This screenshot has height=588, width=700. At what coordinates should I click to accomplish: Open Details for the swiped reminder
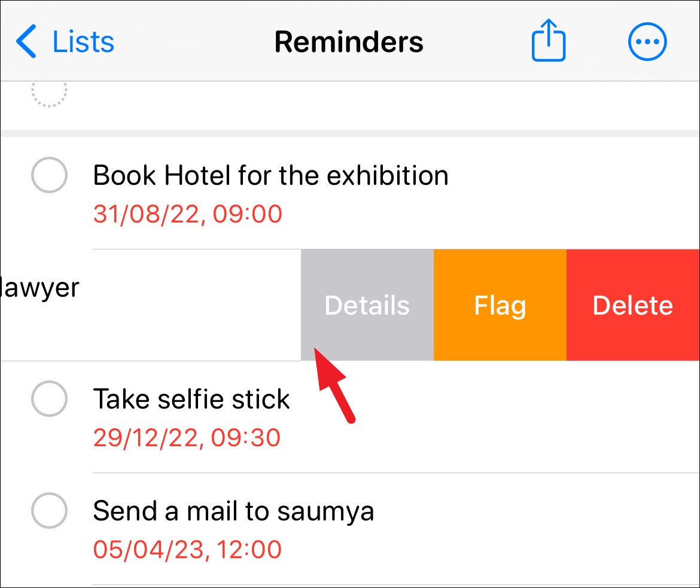point(367,305)
